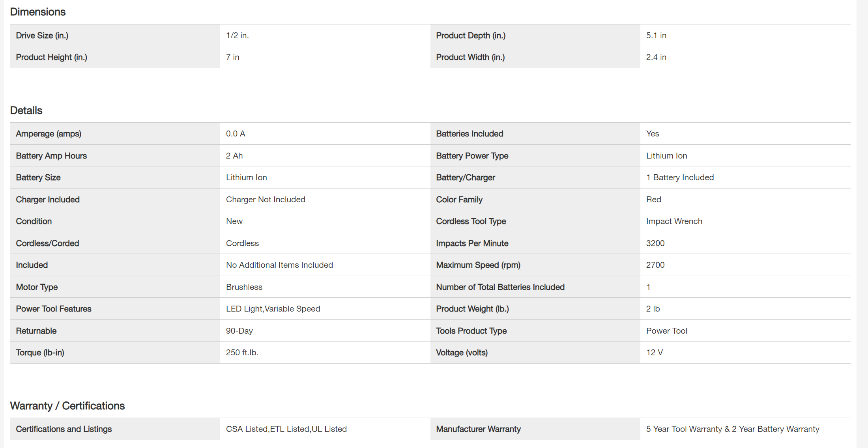
Task: Click the 2.4 in product width value
Action: pyautogui.click(x=656, y=57)
